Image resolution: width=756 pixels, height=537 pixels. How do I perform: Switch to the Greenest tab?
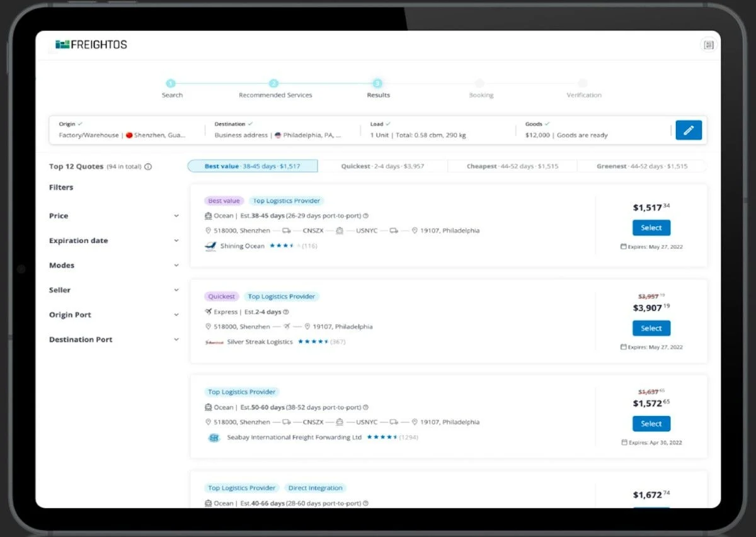tap(642, 166)
